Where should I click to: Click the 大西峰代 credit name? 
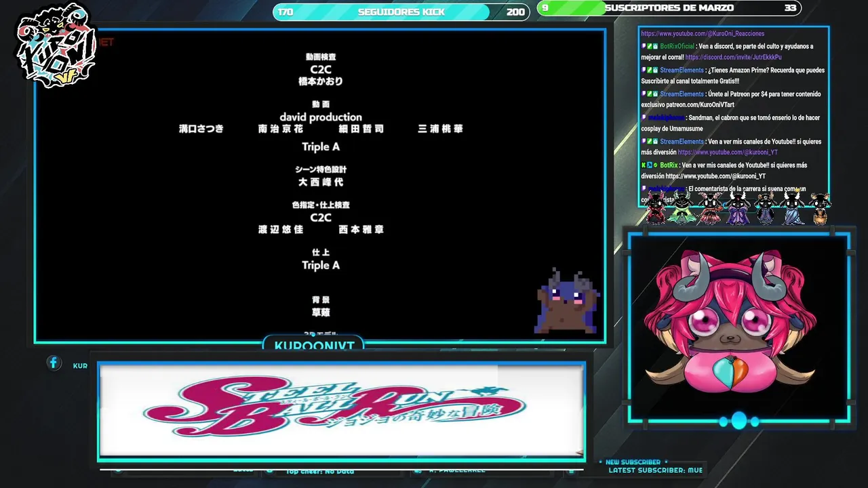(321, 182)
